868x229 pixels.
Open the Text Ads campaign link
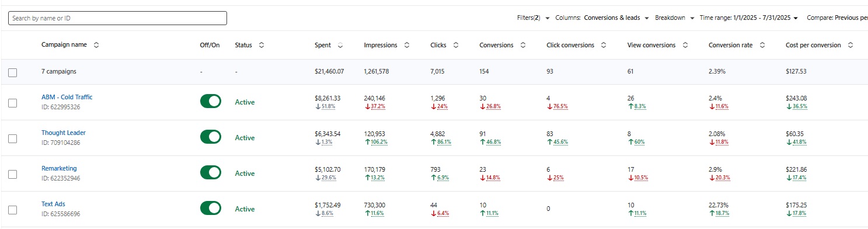pyautogui.click(x=53, y=204)
